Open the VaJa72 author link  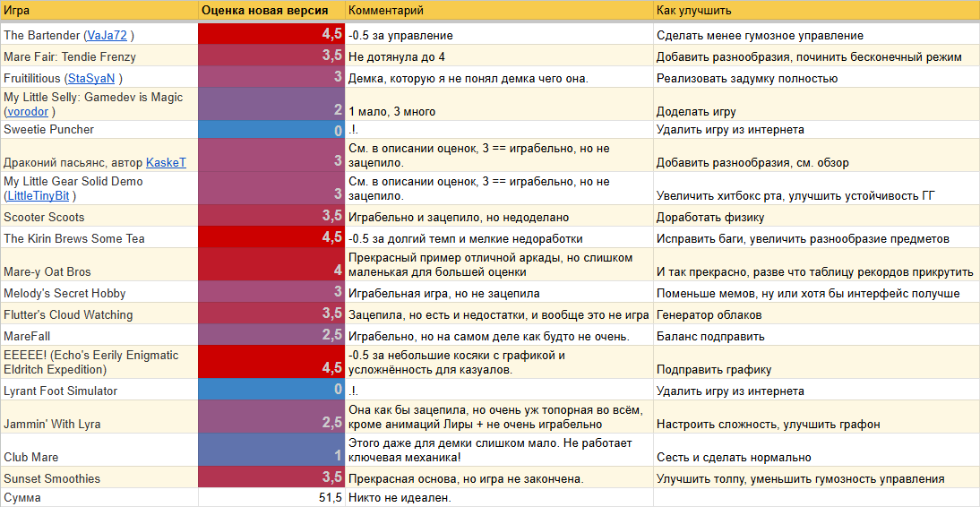click(107, 36)
